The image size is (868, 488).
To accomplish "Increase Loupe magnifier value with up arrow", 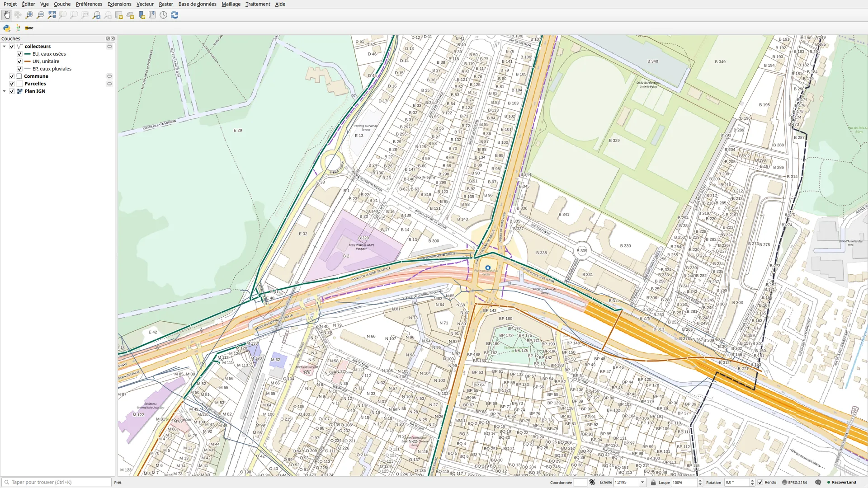I will pos(700,480).
